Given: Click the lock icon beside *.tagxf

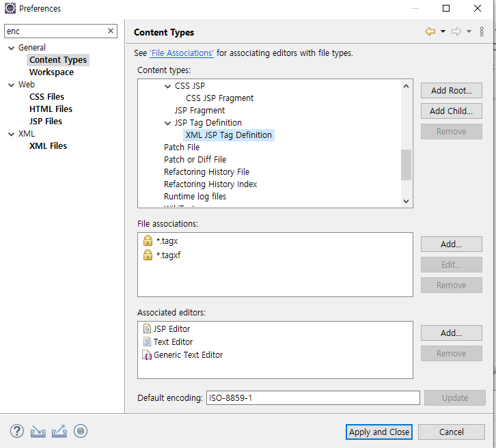Looking at the screenshot, I should (x=148, y=255).
